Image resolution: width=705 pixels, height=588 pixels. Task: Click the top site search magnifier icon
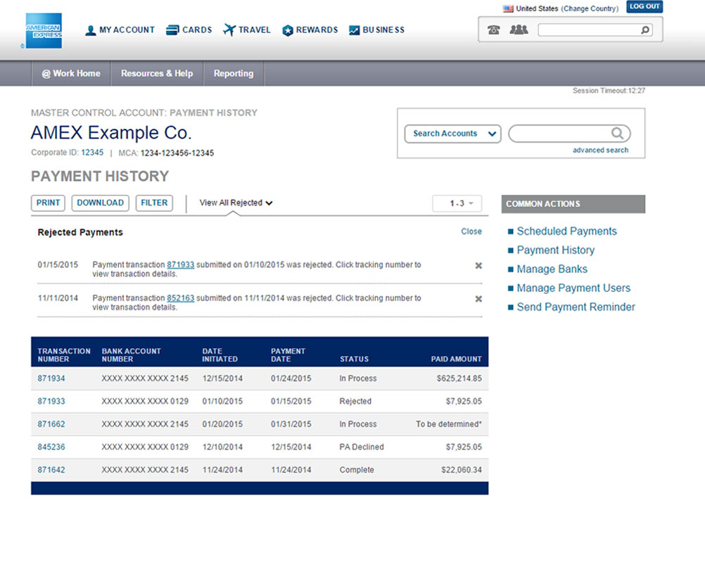click(645, 30)
